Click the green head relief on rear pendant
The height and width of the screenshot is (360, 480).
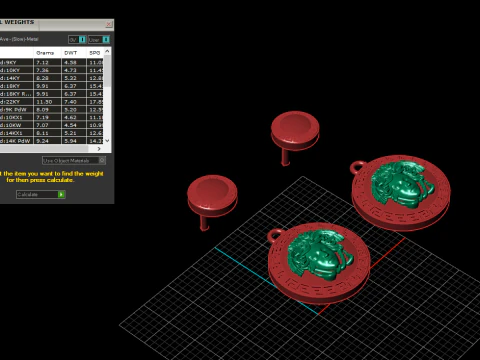(x=402, y=185)
